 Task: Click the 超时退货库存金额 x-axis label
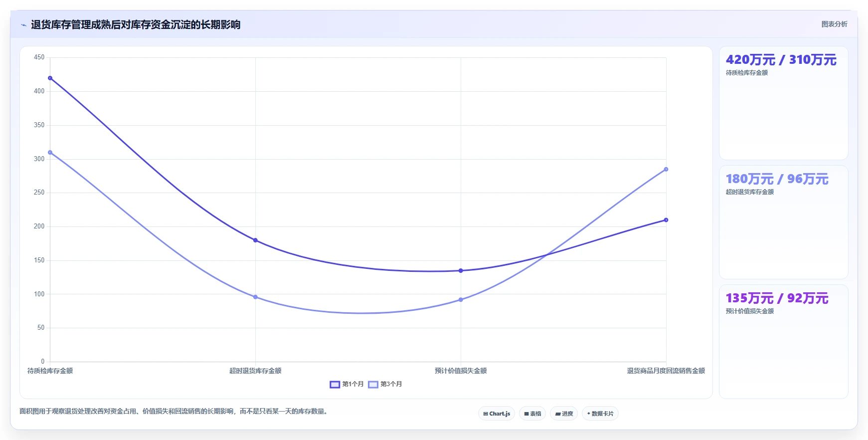[255, 371]
